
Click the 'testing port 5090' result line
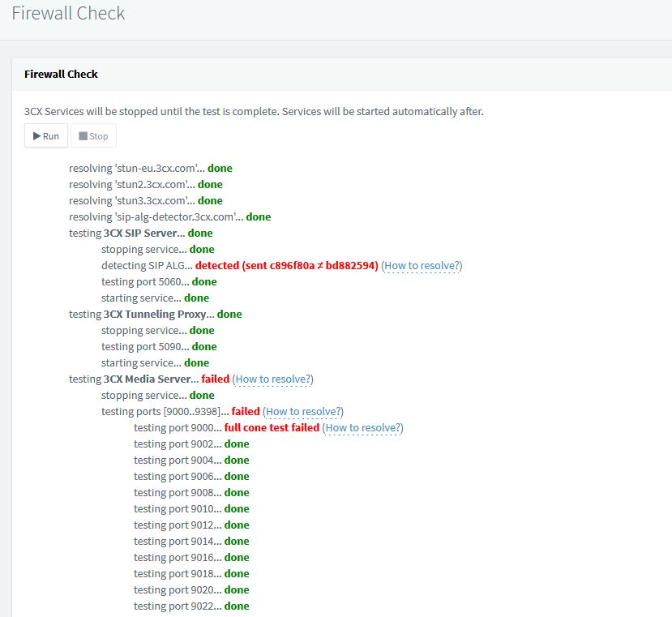click(159, 346)
